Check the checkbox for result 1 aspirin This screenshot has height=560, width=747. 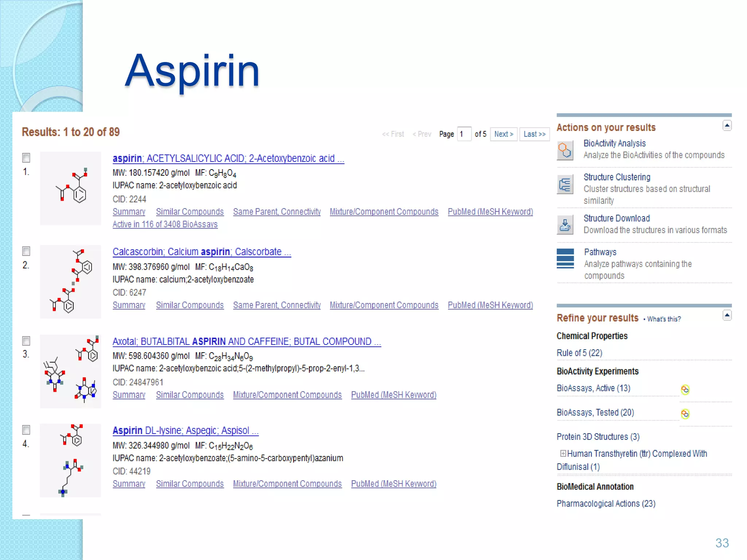(x=26, y=158)
